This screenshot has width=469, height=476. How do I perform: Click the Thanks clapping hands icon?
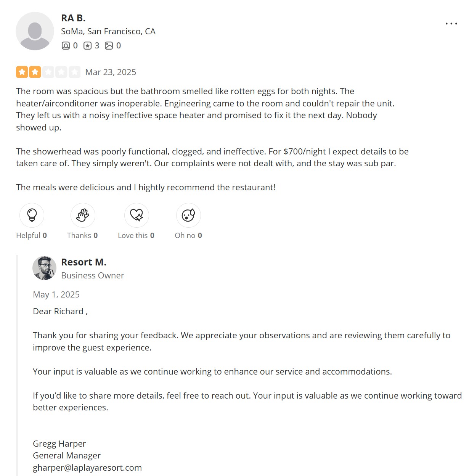coord(83,215)
